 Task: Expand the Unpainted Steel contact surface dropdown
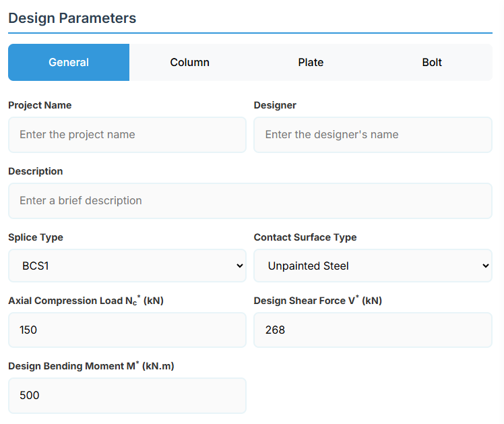point(373,266)
